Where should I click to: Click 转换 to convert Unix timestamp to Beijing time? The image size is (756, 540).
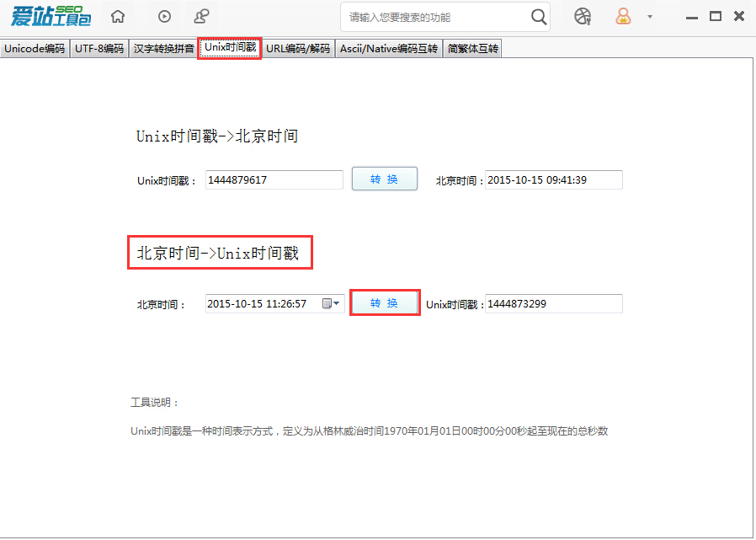pos(384,179)
